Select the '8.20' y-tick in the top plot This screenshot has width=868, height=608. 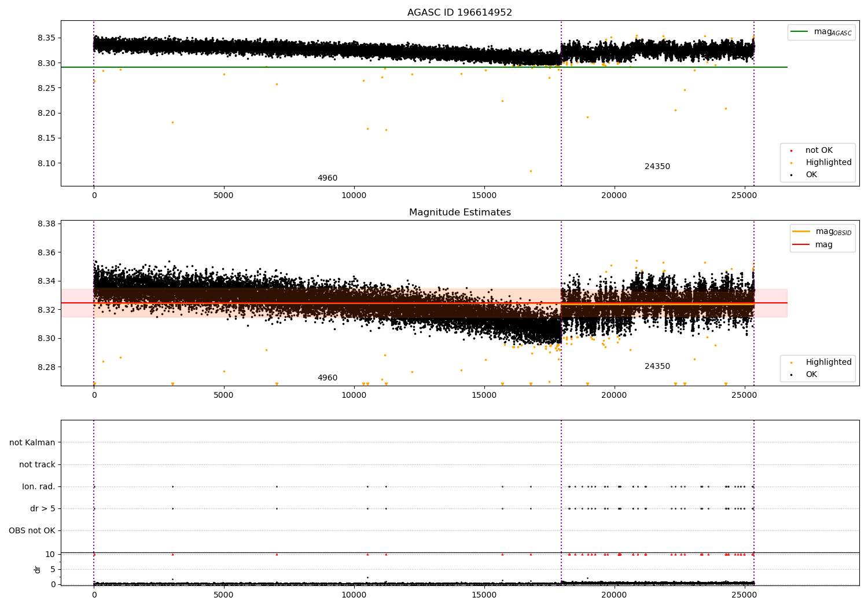coord(46,113)
